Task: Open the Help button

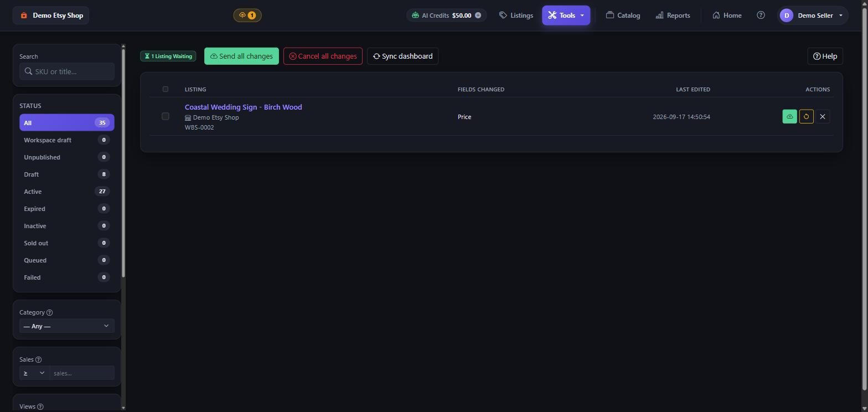Action: (825, 56)
